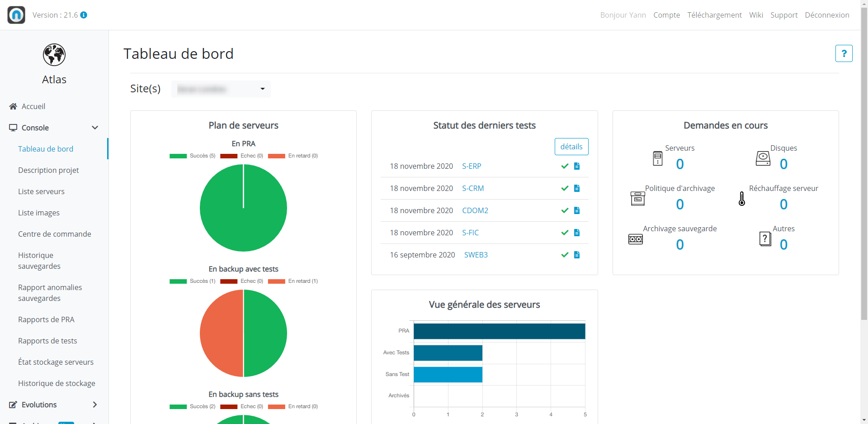This screenshot has height=424, width=868.
Task: Open the SWEB3 server link
Action: 476,255
